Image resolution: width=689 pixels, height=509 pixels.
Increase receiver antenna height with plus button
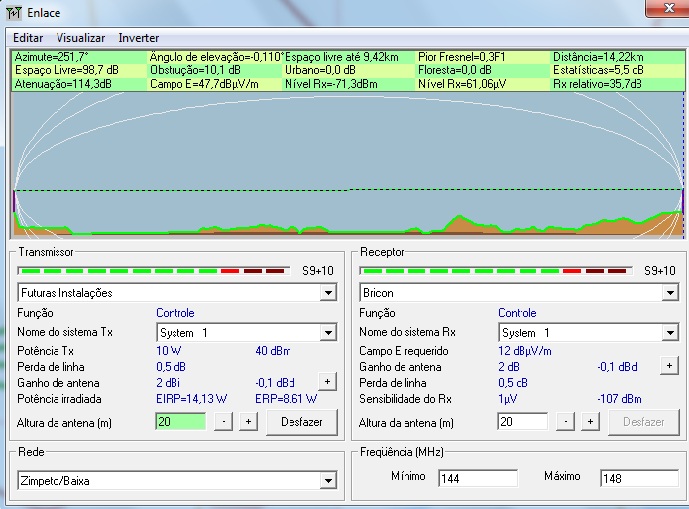click(x=590, y=422)
